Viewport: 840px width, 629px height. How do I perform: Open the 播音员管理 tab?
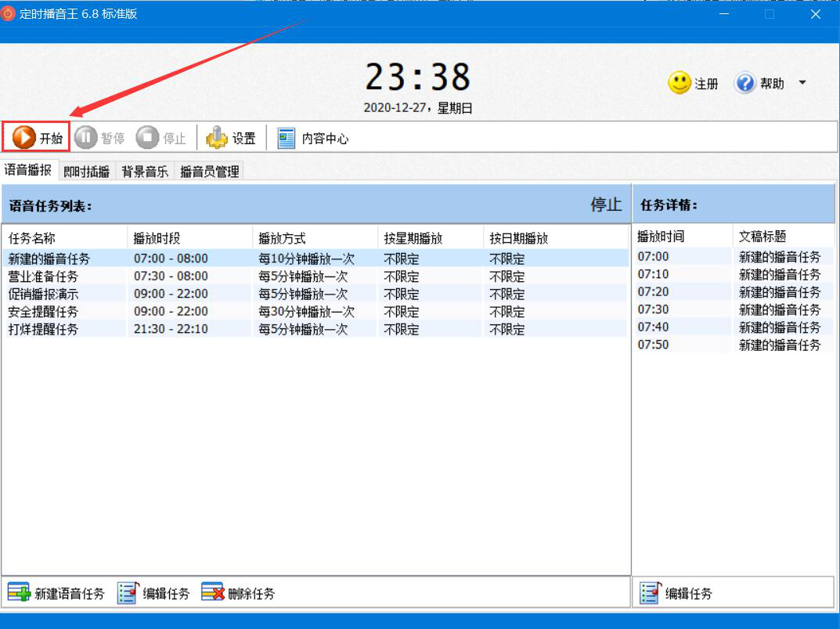pyautogui.click(x=210, y=172)
